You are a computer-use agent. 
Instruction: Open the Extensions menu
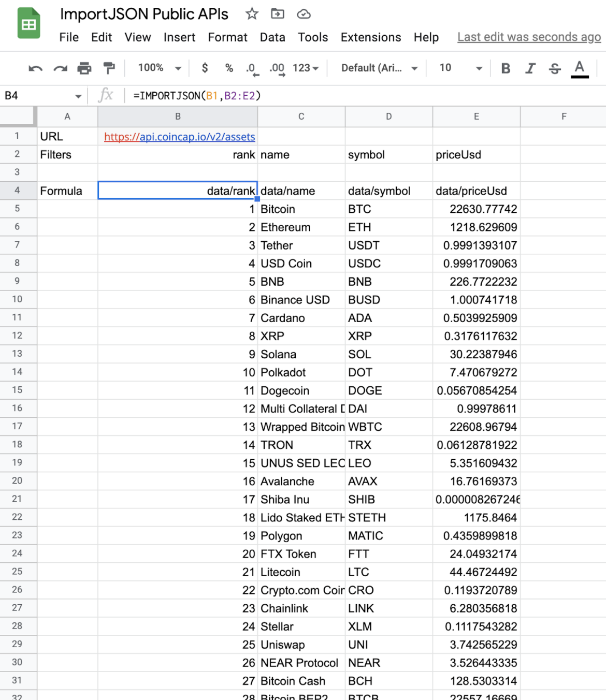pos(370,37)
